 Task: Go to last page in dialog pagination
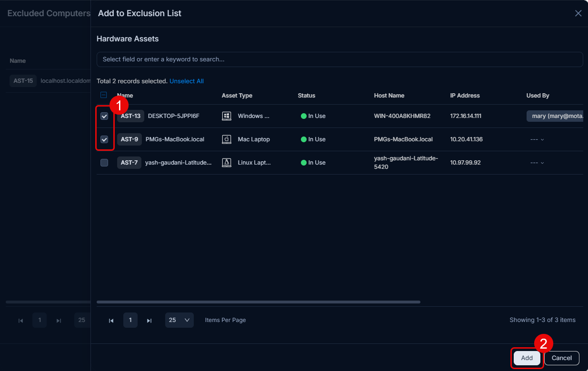(149, 321)
